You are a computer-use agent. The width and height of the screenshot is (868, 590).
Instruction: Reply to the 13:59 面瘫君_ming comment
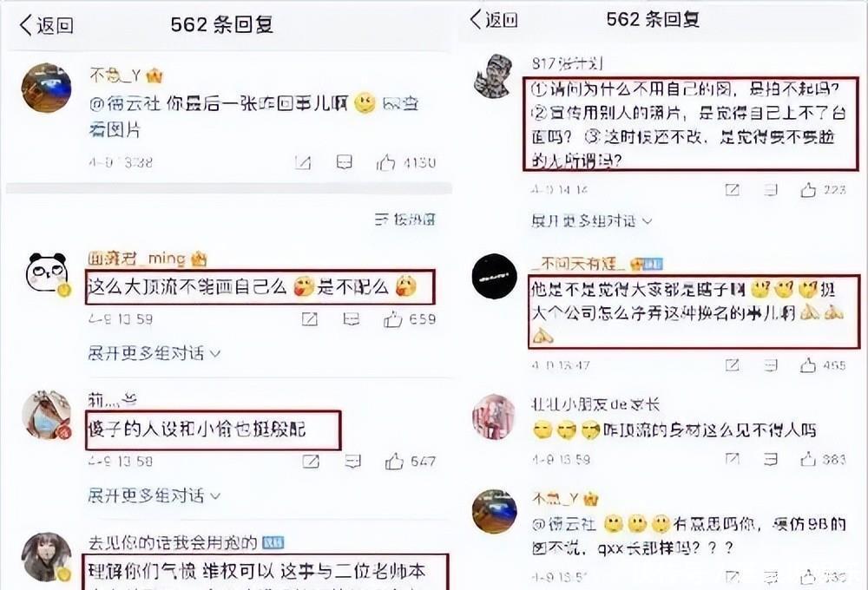coord(351,319)
